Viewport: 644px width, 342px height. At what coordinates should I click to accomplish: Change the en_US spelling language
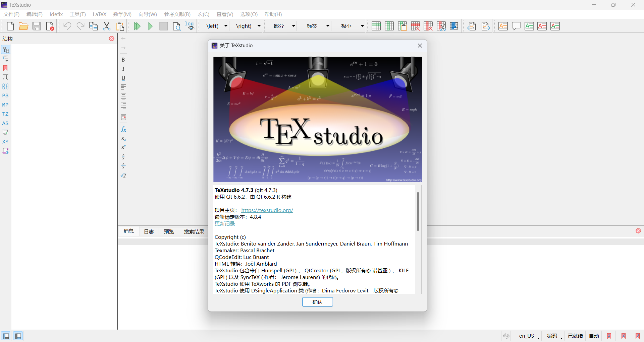point(529,336)
